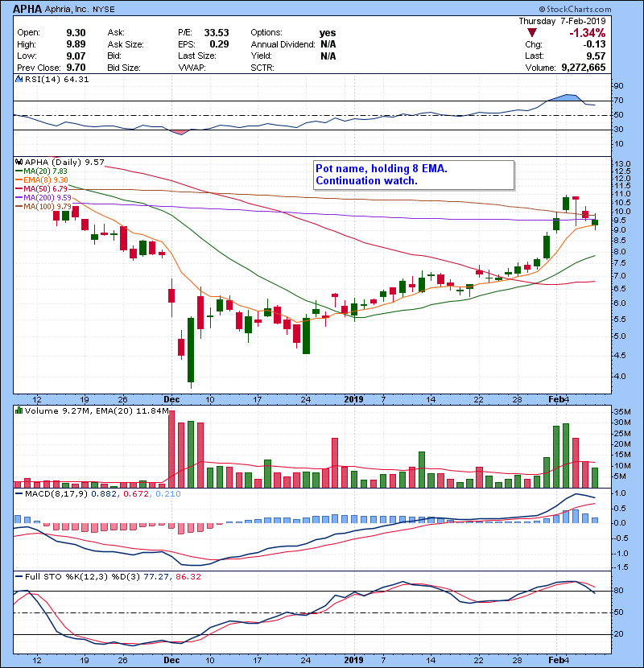Image resolution: width=644 pixels, height=668 pixels.
Task: Click the High price value 9.89
Action: point(76,44)
